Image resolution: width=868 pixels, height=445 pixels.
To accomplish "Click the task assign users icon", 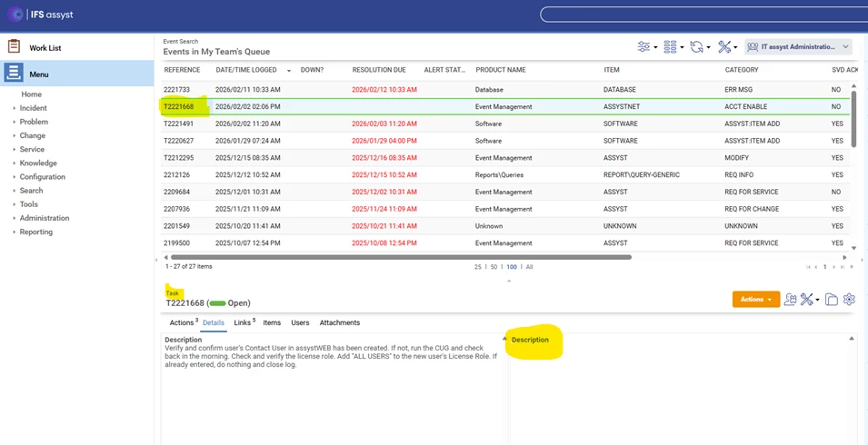I will (x=790, y=300).
